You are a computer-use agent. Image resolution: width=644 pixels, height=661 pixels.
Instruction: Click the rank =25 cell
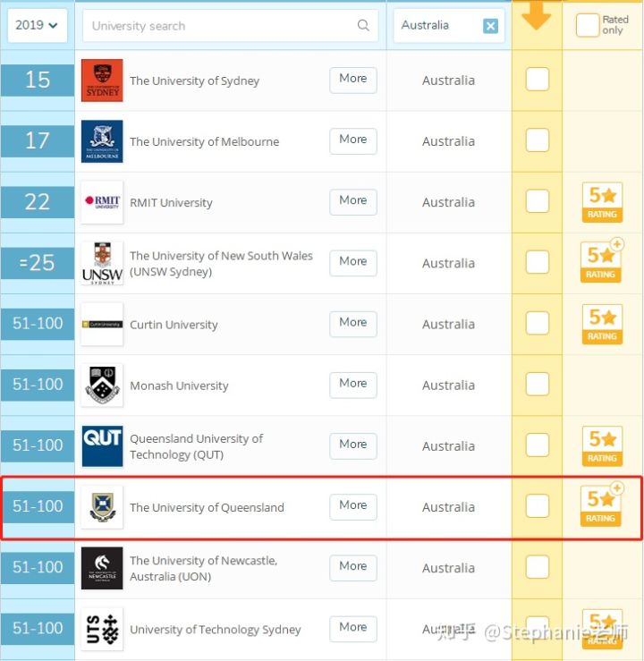pyautogui.click(x=38, y=263)
